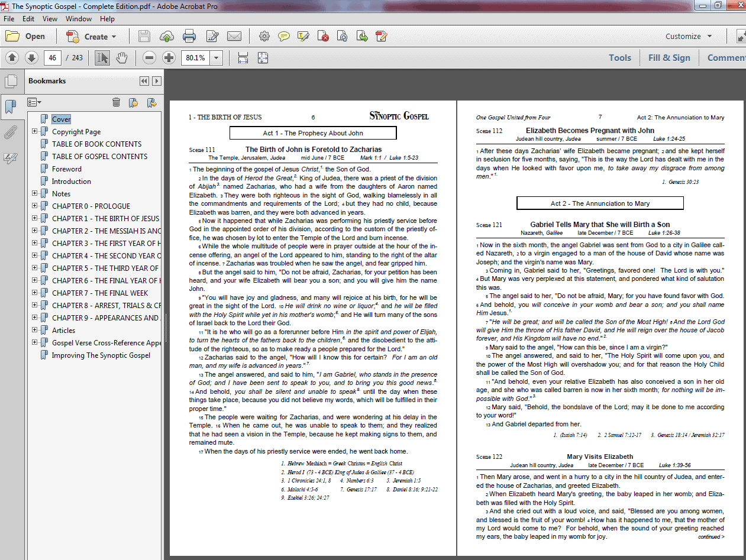Image resolution: width=746 pixels, height=560 pixels.
Task: Click the extract pages icon with green arrow
Action: click(x=362, y=37)
